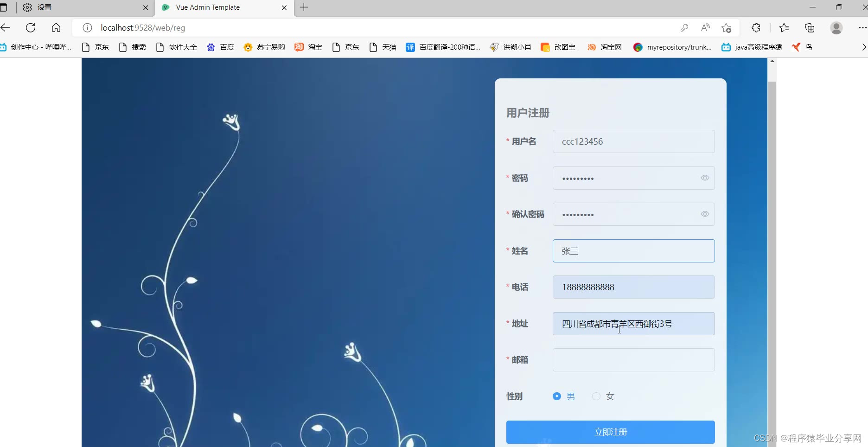Focus the 电话 input field
The image size is (868, 447).
pyautogui.click(x=634, y=287)
